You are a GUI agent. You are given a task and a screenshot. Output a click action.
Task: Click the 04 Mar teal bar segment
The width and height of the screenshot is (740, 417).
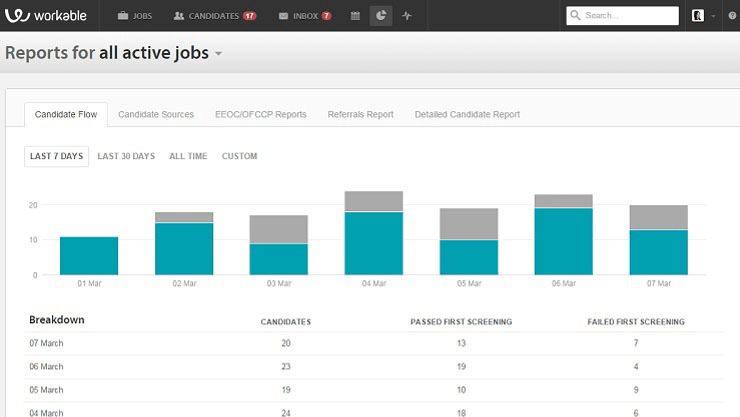click(x=374, y=243)
